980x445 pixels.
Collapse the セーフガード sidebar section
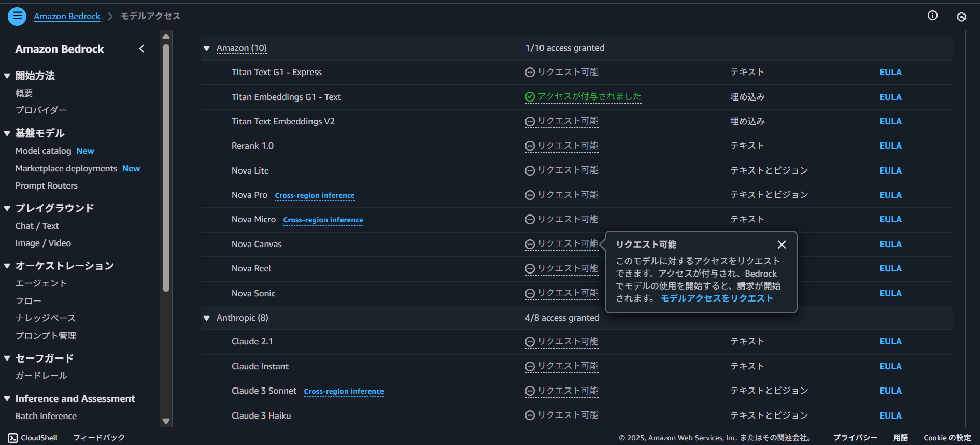[x=7, y=358]
